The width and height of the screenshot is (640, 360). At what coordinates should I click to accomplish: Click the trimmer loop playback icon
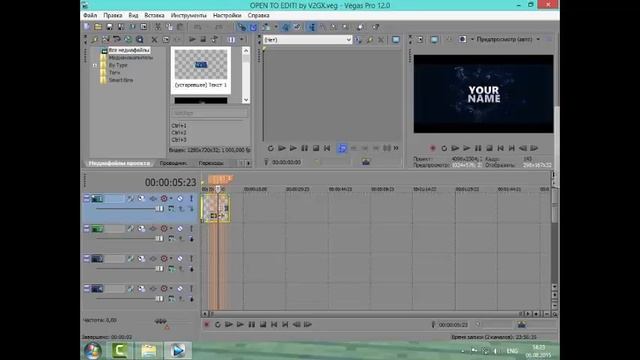(x=271, y=148)
